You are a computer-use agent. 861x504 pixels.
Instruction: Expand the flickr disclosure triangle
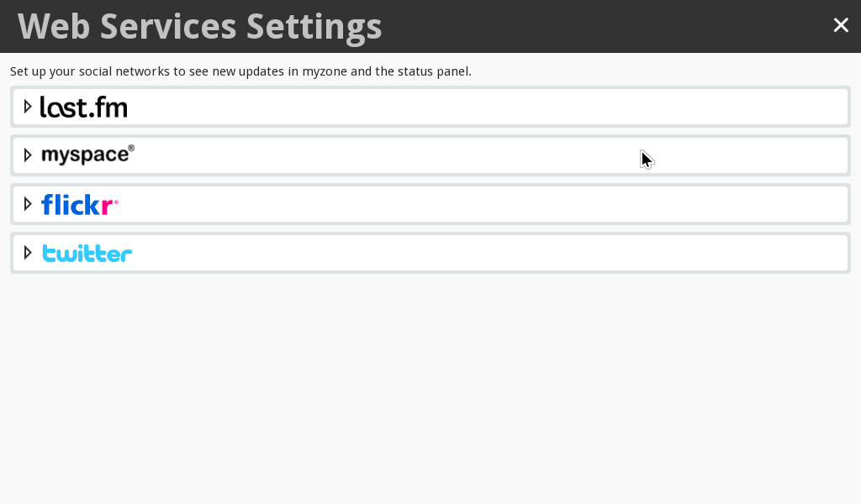(28, 204)
